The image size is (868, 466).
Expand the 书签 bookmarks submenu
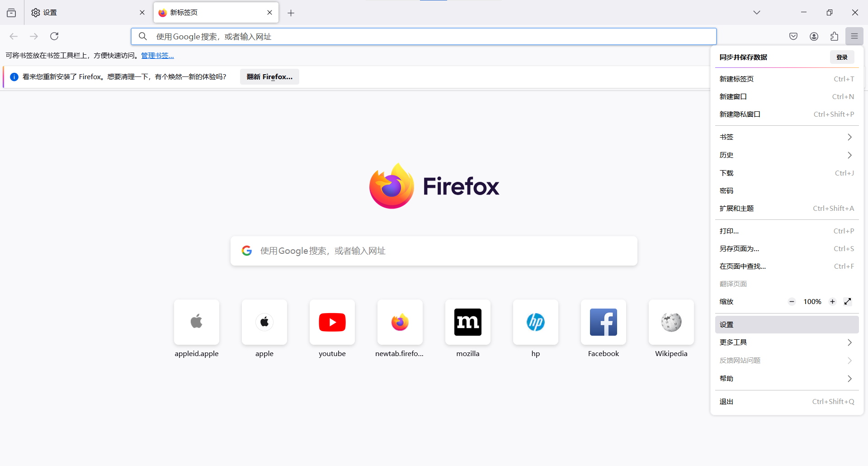click(786, 137)
